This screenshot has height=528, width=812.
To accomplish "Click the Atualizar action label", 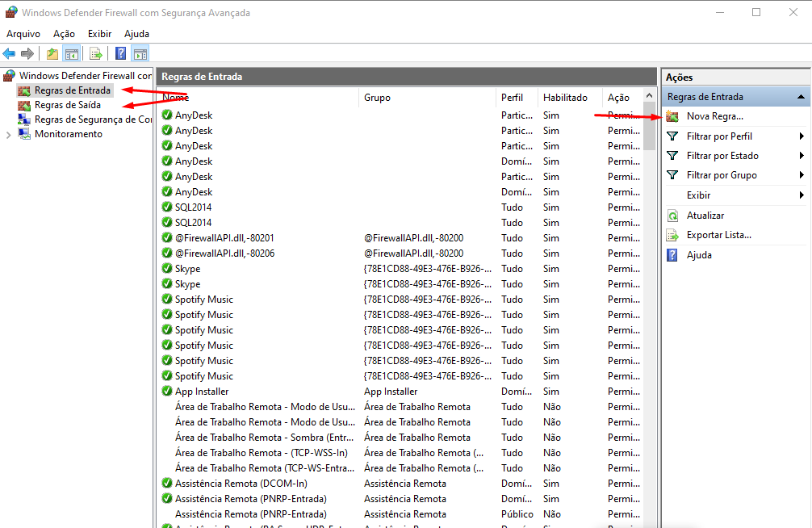I will [x=705, y=216].
